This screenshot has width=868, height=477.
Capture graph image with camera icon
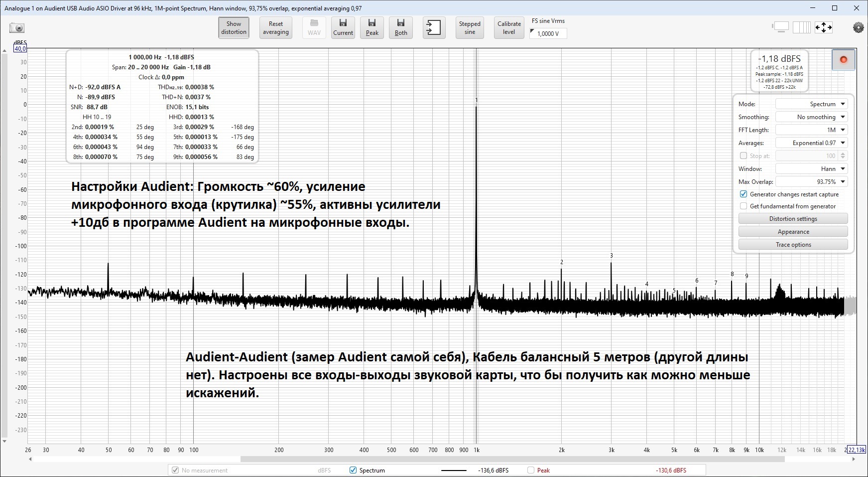pos(17,28)
